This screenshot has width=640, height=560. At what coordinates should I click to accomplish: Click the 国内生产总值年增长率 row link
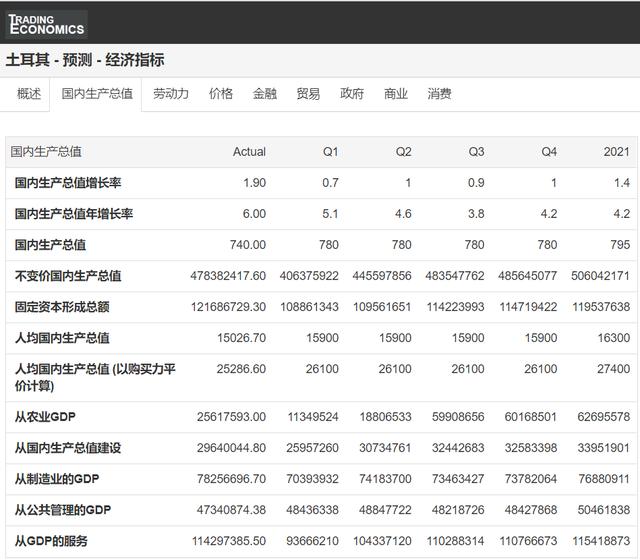pyautogui.click(x=74, y=214)
